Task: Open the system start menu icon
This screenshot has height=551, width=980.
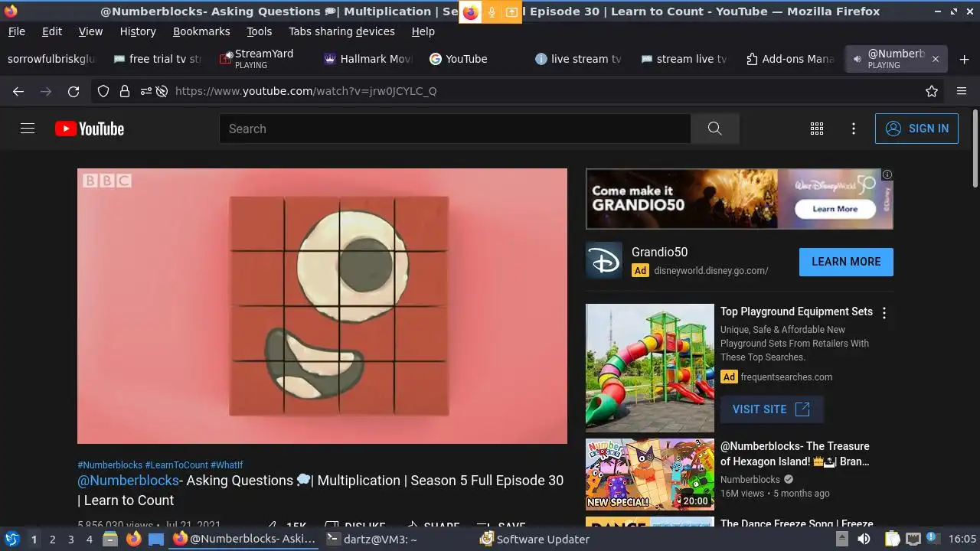Action: tap(12, 539)
